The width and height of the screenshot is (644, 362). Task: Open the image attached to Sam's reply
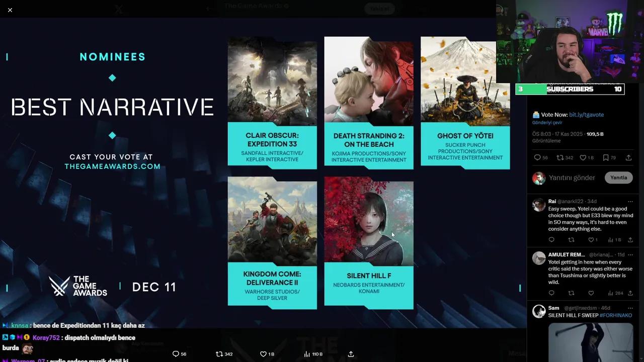(591, 342)
